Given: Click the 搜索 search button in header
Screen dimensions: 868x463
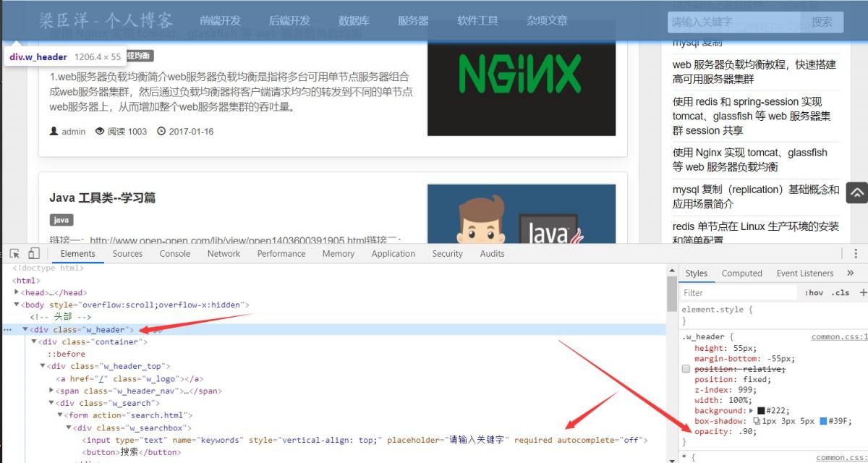Looking at the screenshot, I should coord(822,22).
